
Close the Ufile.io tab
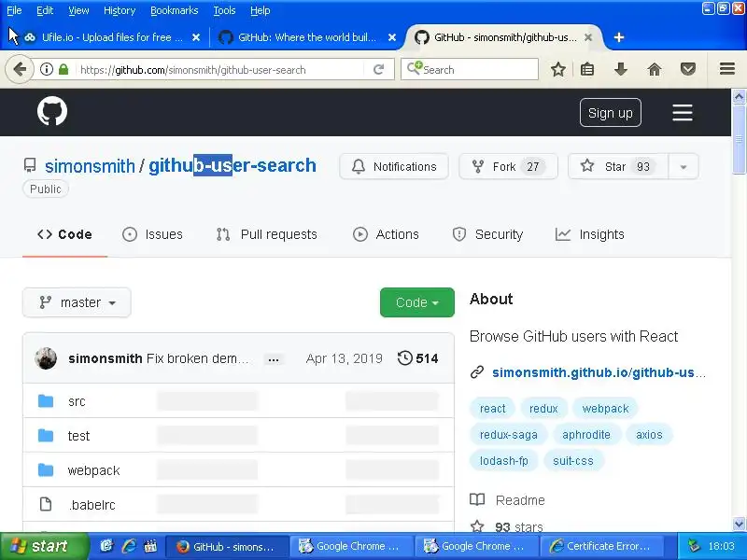[196, 37]
